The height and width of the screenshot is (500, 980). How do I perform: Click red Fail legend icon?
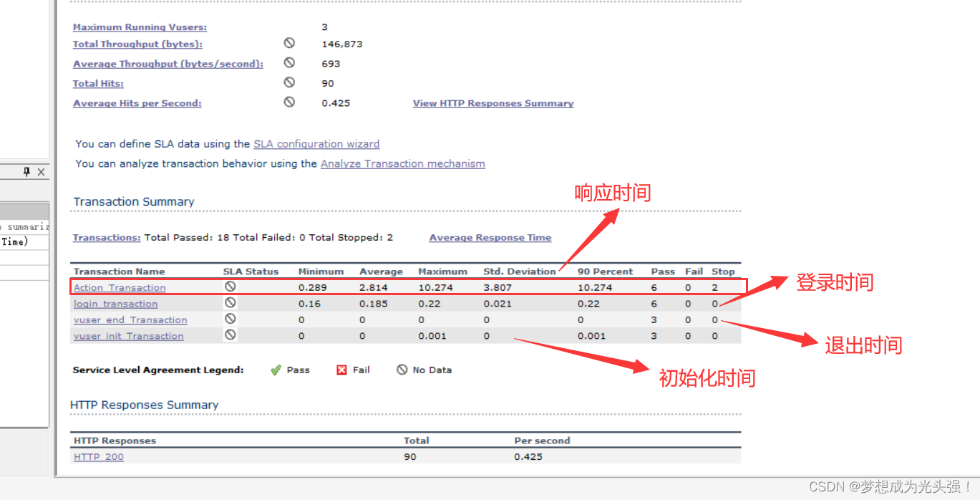click(341, 370)
